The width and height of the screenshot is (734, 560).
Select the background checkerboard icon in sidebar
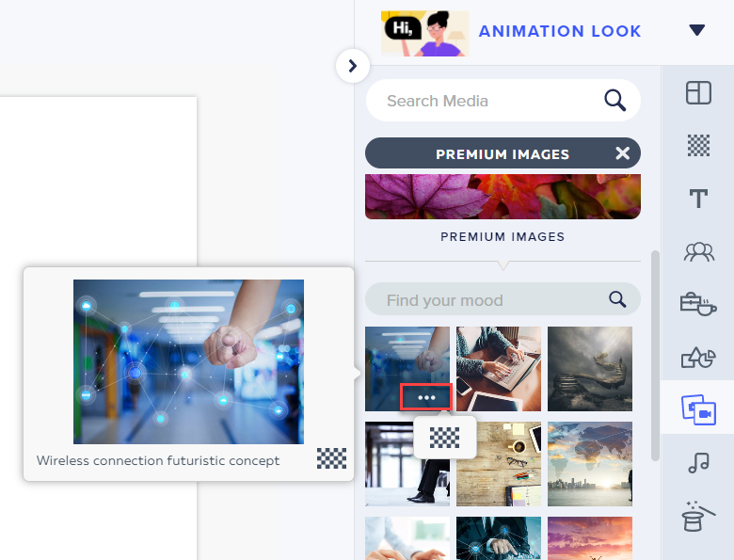coord(698,145)
